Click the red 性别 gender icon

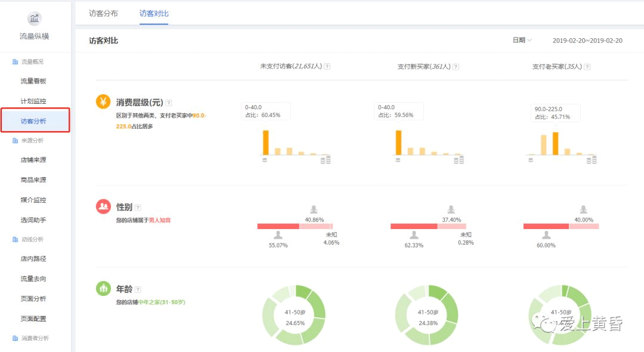tap(103, 206)
